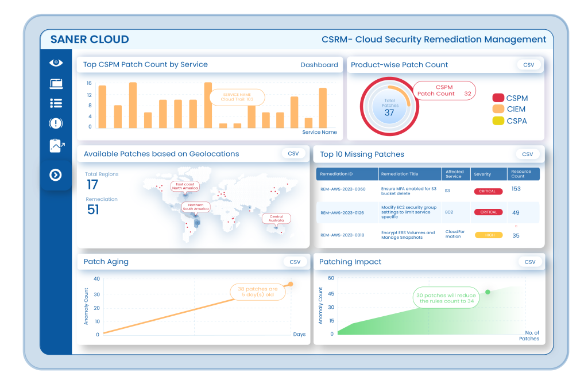This screenshot has height=392, width=588.
Task: Open the Dashboard link in CSPM panel
Action: (x=319, y=65)
